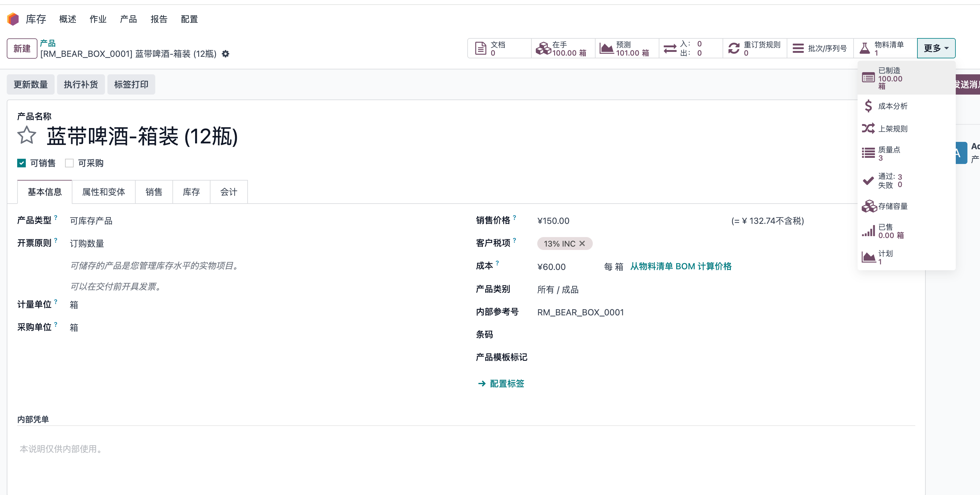This screenshot has height=495, width=980.
Task: Open 已售 0.00 箱 sold entry
Action: (906, 231)
